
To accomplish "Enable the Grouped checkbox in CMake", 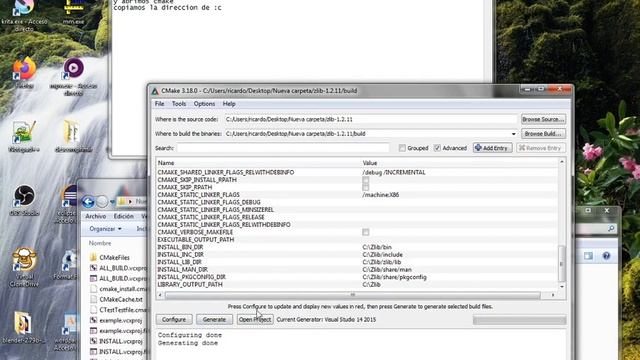I will pos(402,148).
